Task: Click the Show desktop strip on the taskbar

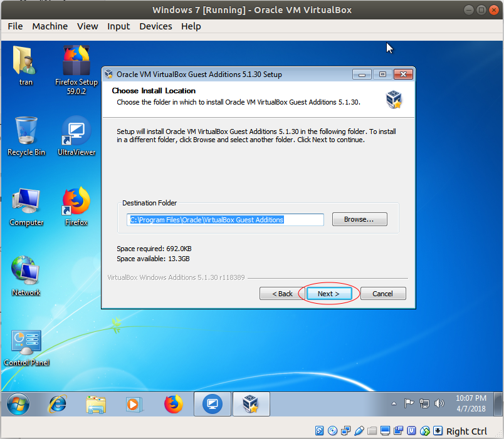Action: [498, 404]
